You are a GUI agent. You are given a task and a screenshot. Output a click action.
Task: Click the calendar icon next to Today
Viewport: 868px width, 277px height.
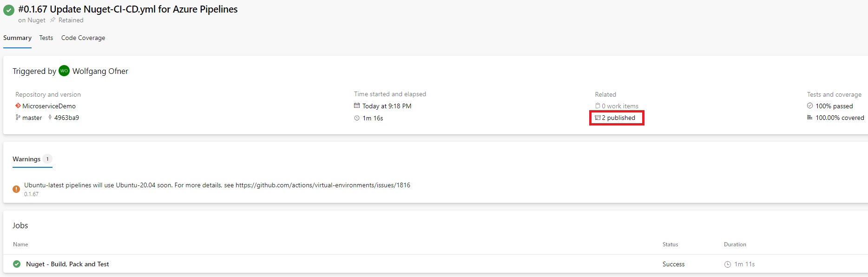pyautogui.click(x=357, y=106)
